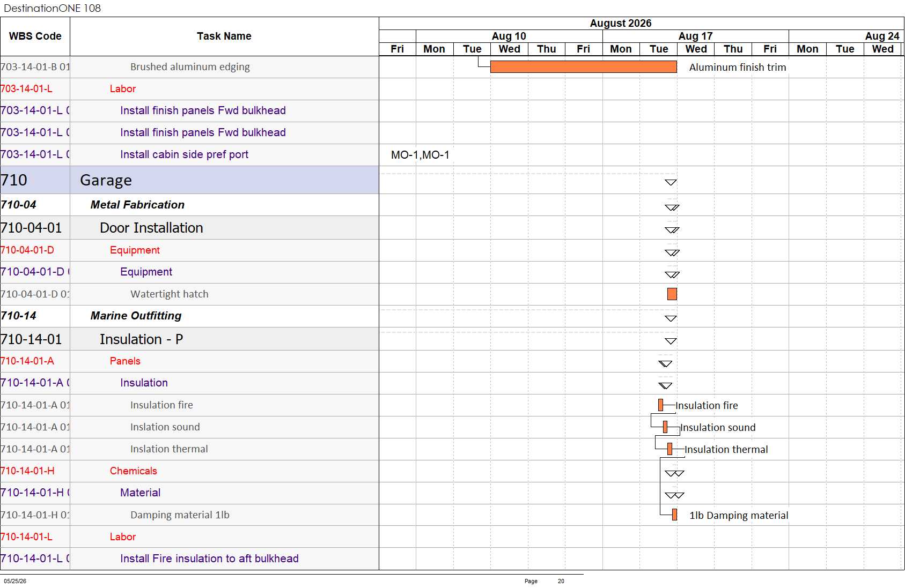The image size is (905, 588).
Task: Click the Metal Fabrication summary triangle marker
Action: pos(672,207)
